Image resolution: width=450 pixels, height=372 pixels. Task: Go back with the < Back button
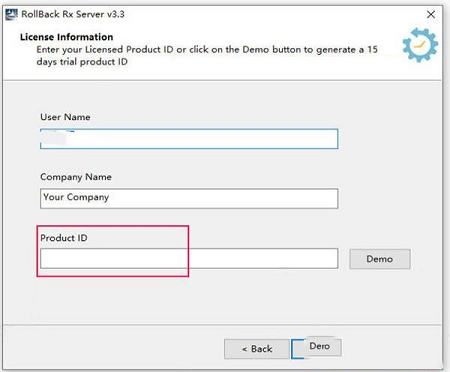[x=257, y=349]
